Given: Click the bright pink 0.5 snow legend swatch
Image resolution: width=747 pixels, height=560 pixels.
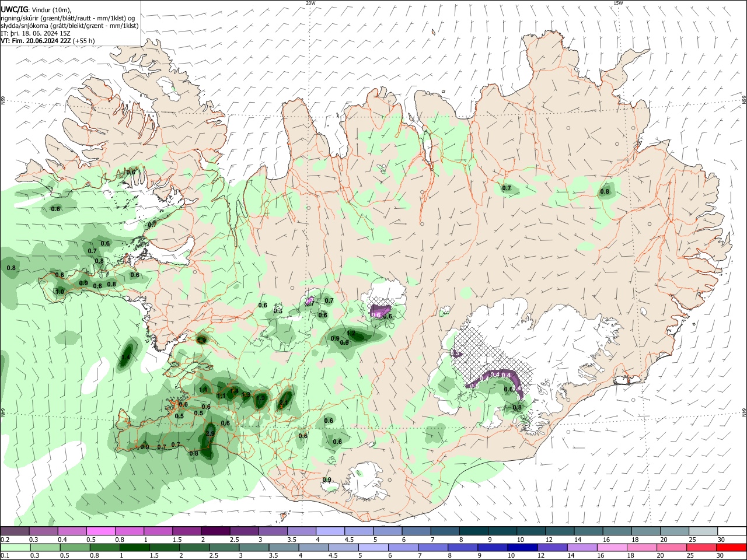Looking at the screenshot, I should click(x=100, y=531).
